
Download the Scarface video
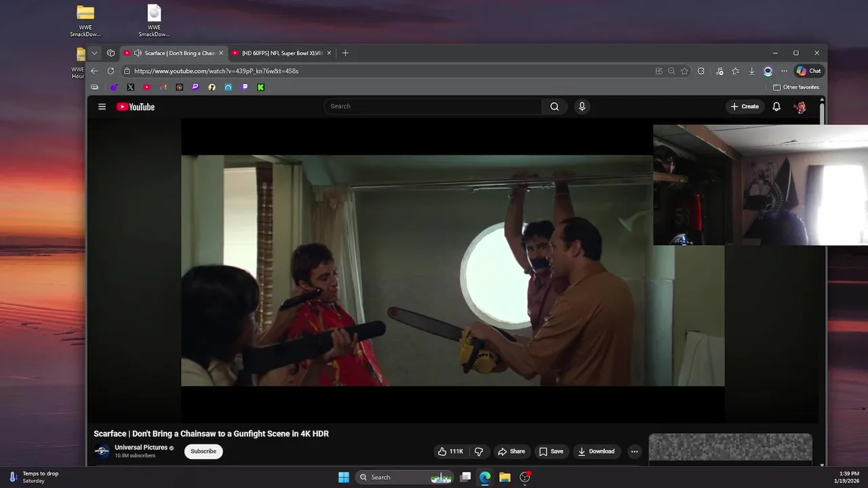tap(596, 451)
